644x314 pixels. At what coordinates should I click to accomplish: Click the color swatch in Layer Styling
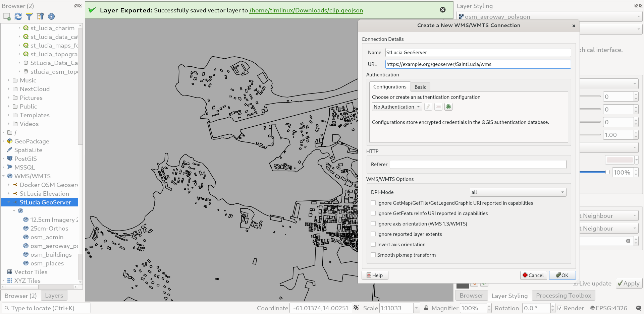pyautogui.click(x=620, y=160)
